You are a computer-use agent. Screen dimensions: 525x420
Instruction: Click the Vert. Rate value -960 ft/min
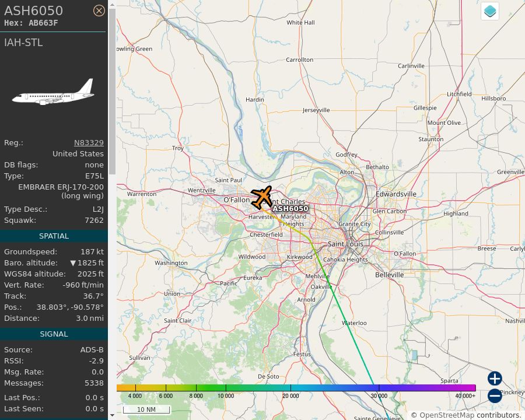[83, 285]
